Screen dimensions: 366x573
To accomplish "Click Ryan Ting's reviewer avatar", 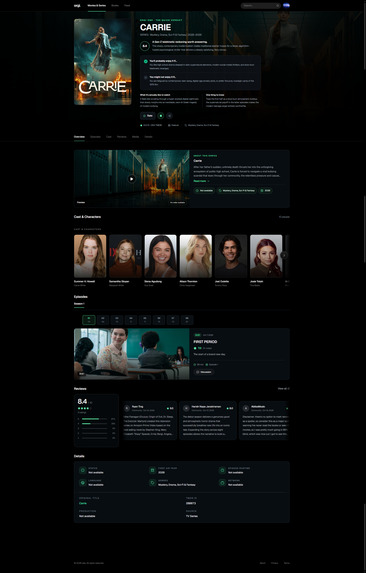I will 127,408.
